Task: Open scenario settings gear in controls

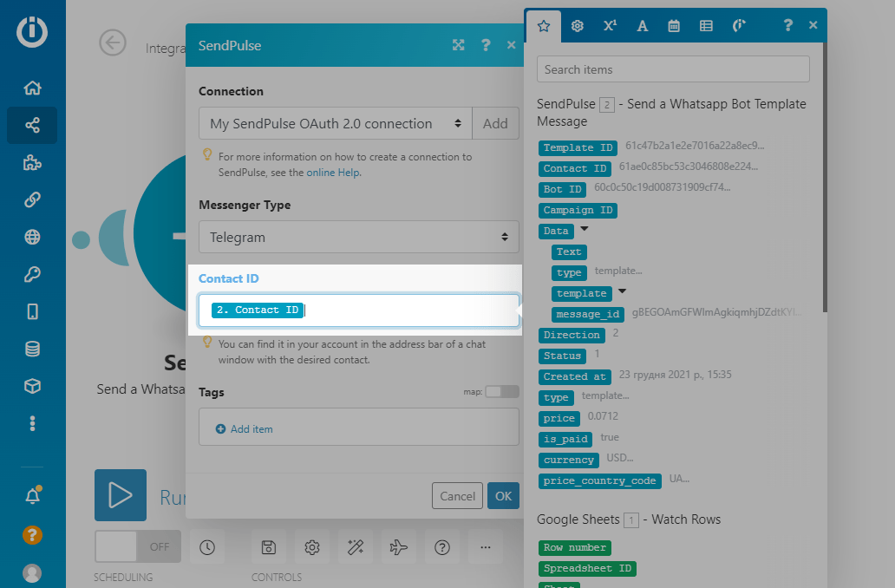Action: [x=312, y=547]
